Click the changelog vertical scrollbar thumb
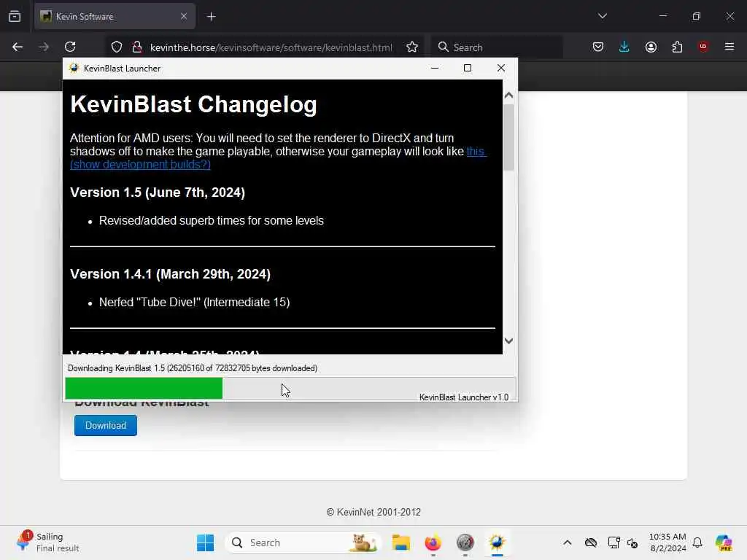This screenshot has height=560, width=747. (x=508, y=137)
